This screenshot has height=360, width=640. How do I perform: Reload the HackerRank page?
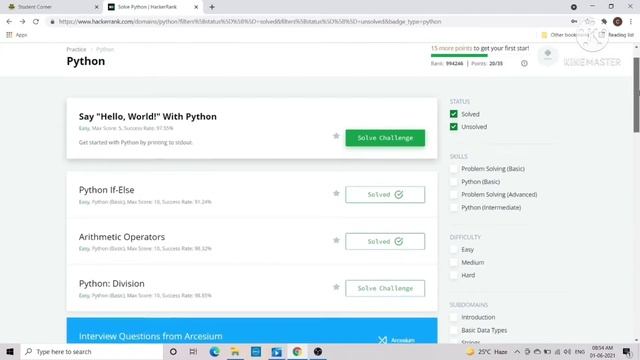pos(36,22)
